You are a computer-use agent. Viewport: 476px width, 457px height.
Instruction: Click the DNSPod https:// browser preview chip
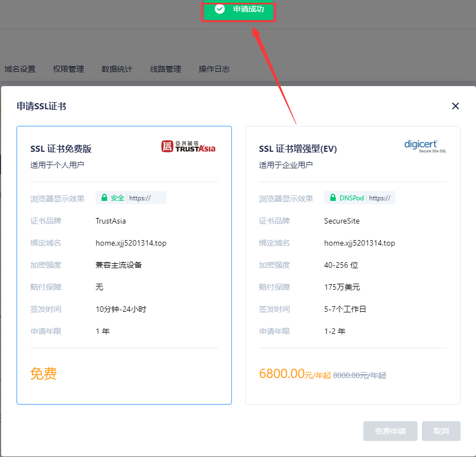click(359, 197)
